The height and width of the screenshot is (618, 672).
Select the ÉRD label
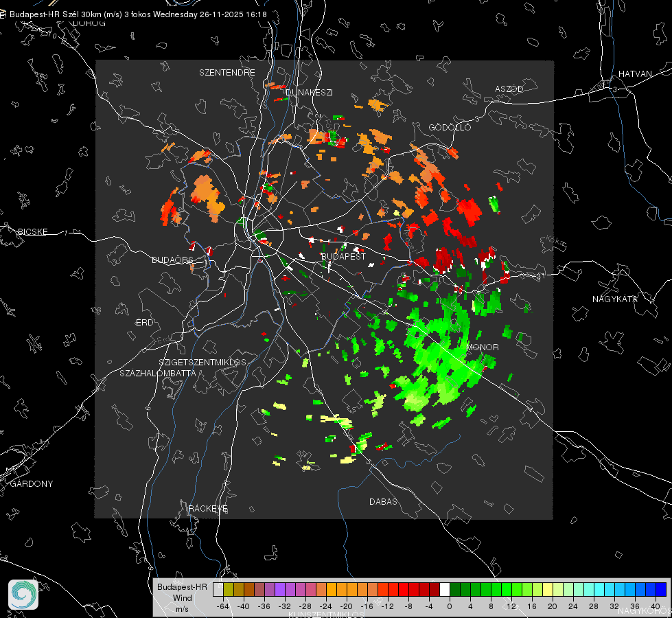click(x=144, y=322)
